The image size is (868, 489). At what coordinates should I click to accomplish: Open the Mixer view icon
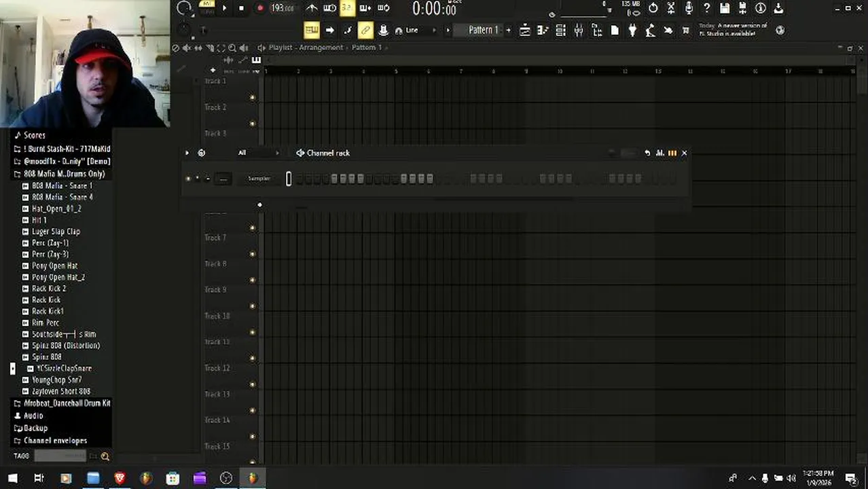[x=579, y=30]
